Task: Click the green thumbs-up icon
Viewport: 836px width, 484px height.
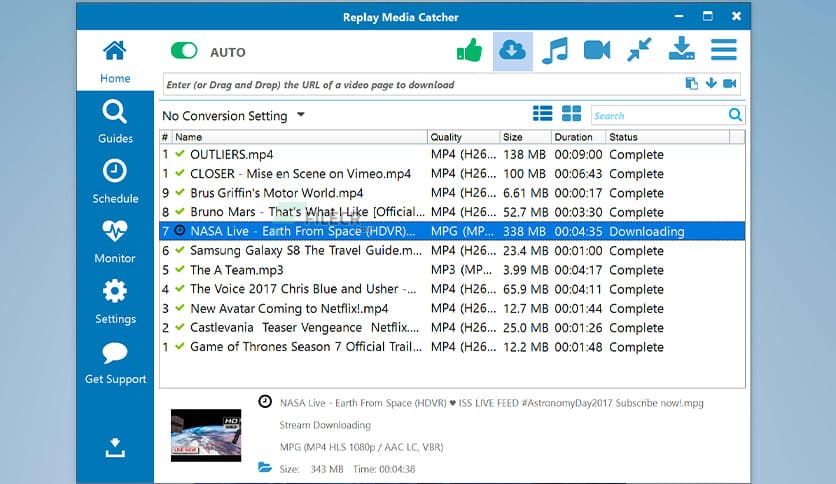Action: (x=470, y=51)
